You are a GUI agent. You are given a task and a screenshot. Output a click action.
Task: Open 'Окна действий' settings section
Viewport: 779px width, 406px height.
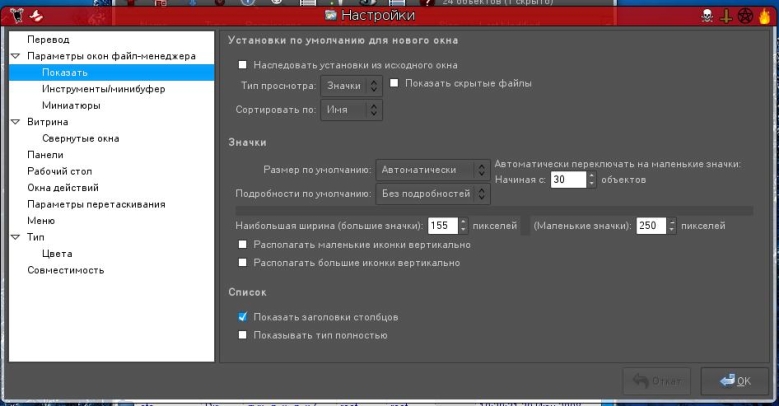[x=63, y=187]
